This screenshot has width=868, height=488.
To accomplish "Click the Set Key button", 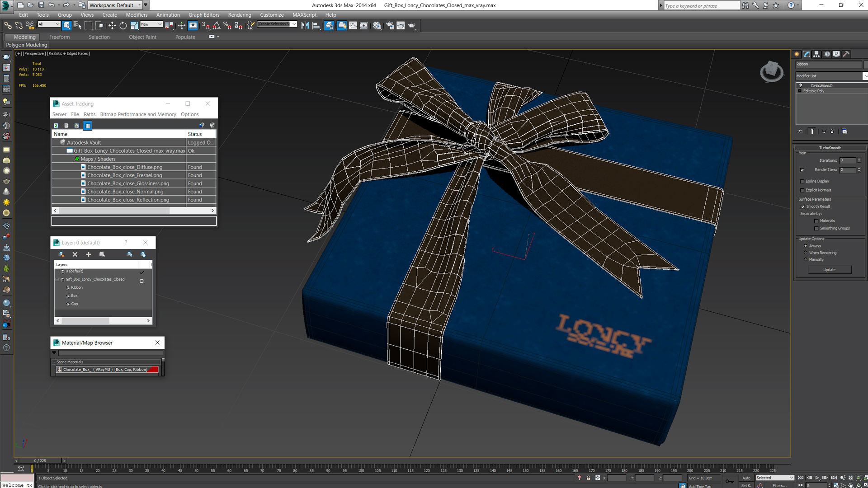I will [746, 485].
